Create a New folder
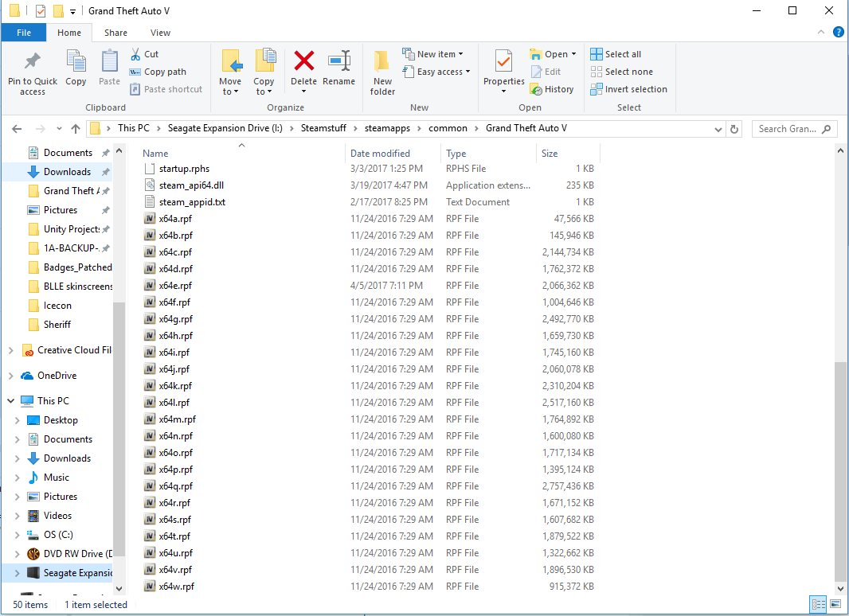Screen dimensions: 849x616 pos(382,72)
